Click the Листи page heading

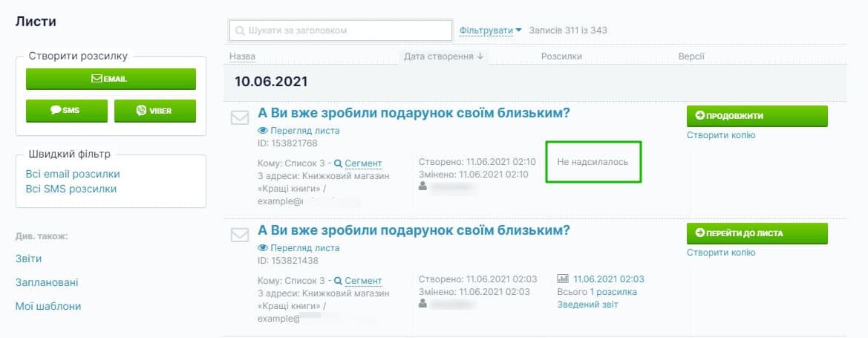36,22
